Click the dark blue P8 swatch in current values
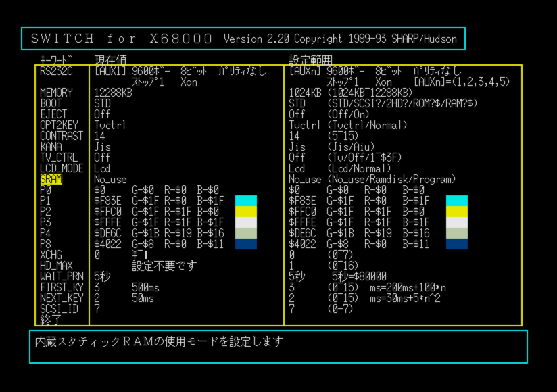Image resolution: width=557 pixels, height=392 pixels. click(x=246, y=244)
